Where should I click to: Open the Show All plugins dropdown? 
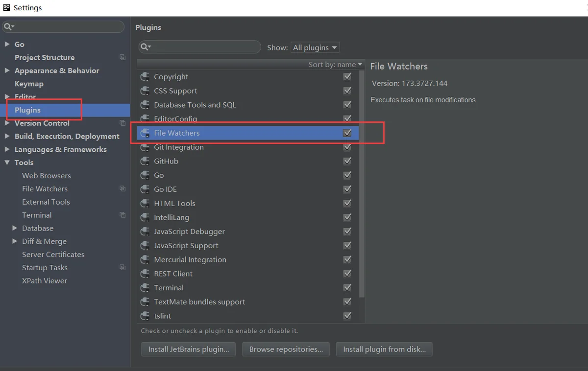point(315,47)
